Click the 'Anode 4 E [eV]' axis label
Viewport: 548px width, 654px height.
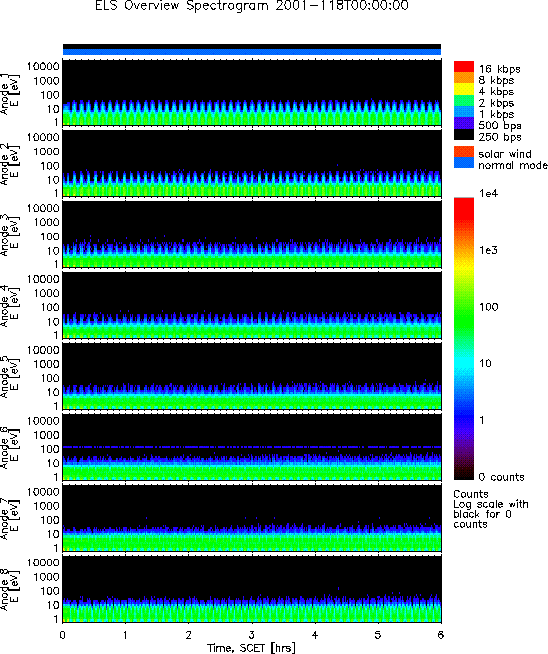coord(10,307)
